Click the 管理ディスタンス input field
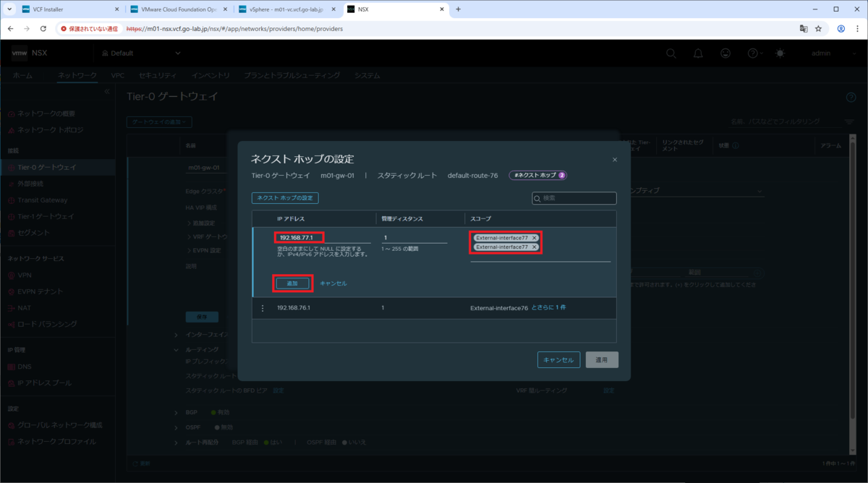 pos(414,237)
